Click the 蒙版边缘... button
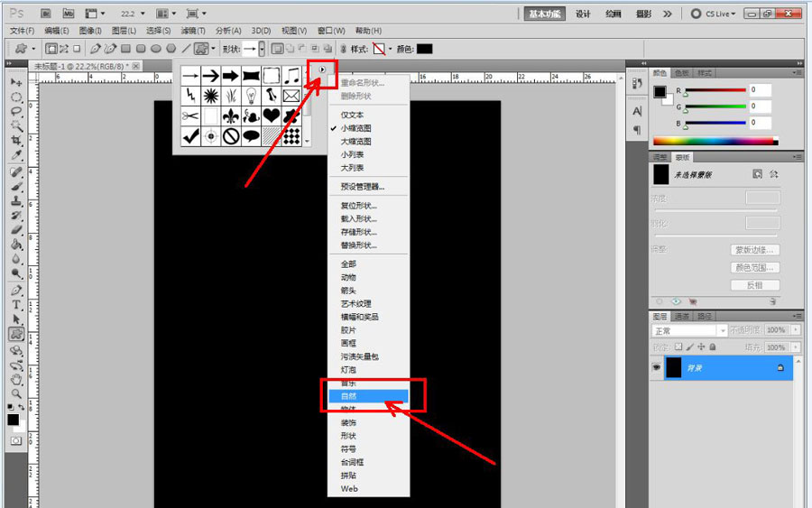 [x=754, y=250]
